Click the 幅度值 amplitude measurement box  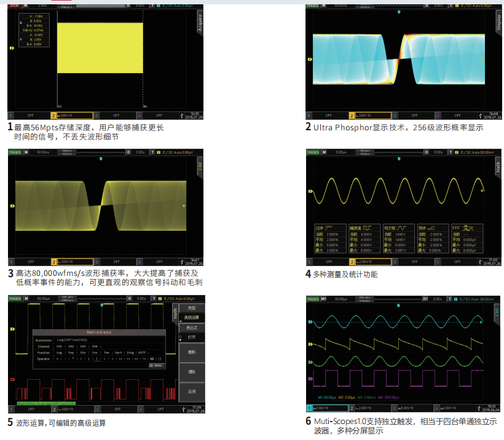[x=364, y=238]
